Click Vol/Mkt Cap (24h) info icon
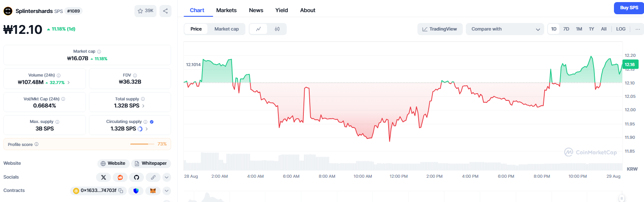This screenshot has width=644, height=202. [x=63, y=99]
